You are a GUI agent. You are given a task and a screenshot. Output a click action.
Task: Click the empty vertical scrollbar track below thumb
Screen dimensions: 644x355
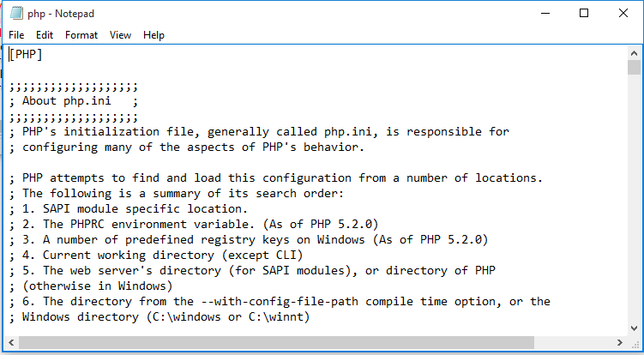(x=634, y=198)
